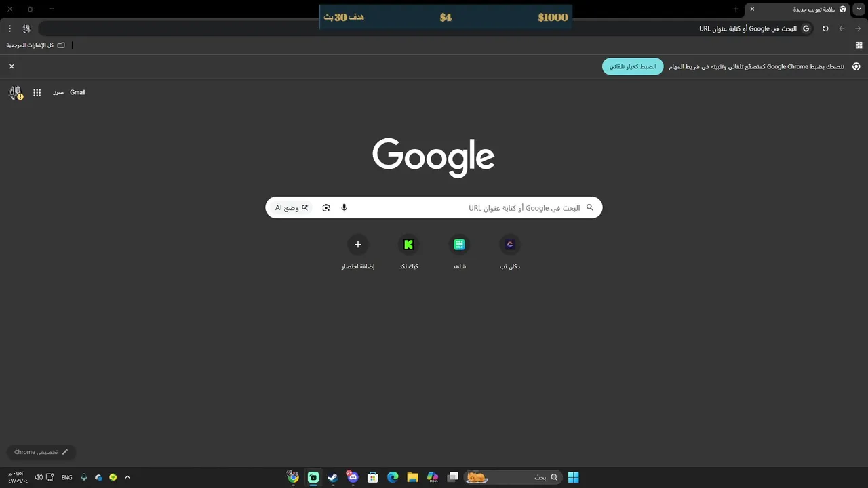Open File Explorer from the taskbar
The image size is (868, 488).
[x=412, y=477]
